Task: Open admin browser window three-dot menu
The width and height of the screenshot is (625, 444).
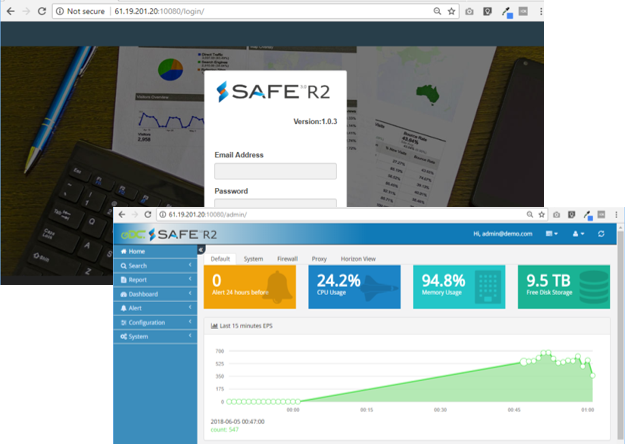Action: pyautogui.click(x=616, y=215)
